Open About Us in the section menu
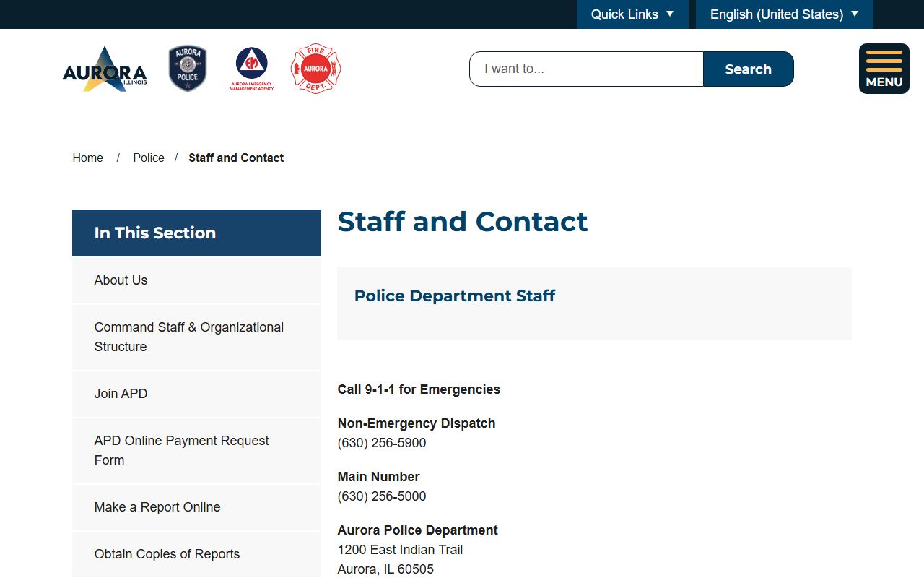924x578 pixels. tap(196, 280)
